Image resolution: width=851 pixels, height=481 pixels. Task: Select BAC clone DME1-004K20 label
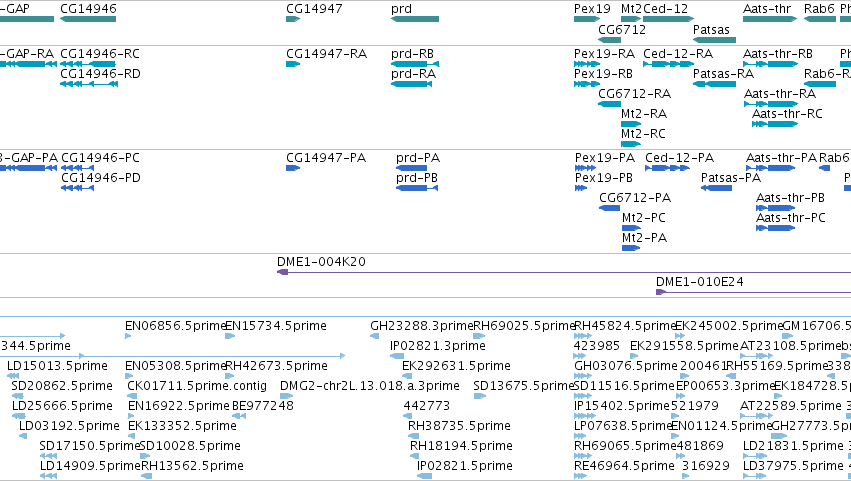(x=321, y=262)
